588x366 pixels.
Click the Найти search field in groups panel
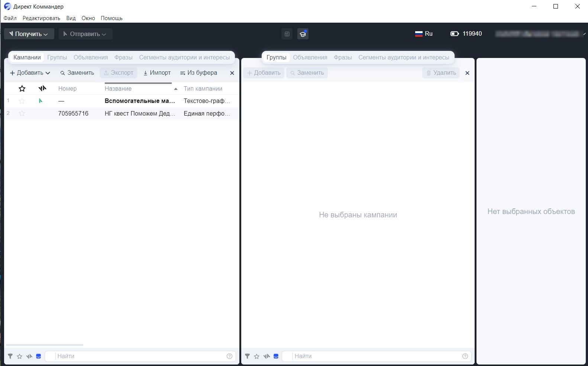pos(375,356)
